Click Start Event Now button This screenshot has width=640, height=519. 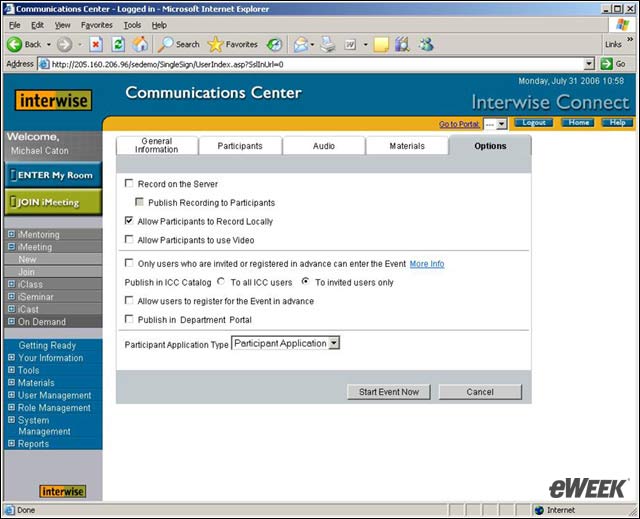pos(389,392)
